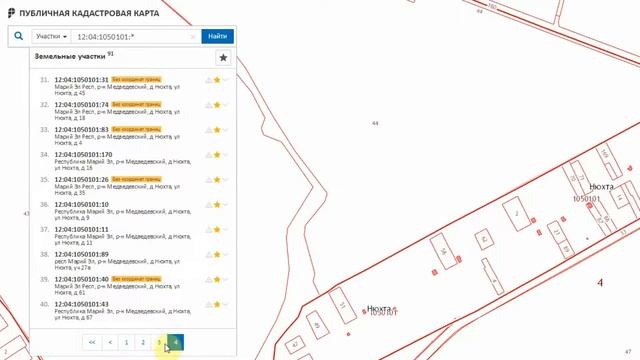The height and width of the screenshot is (360, 640).
Task: Expand details chevron for 12:04:1050101:40
Action: pos(225,280)
